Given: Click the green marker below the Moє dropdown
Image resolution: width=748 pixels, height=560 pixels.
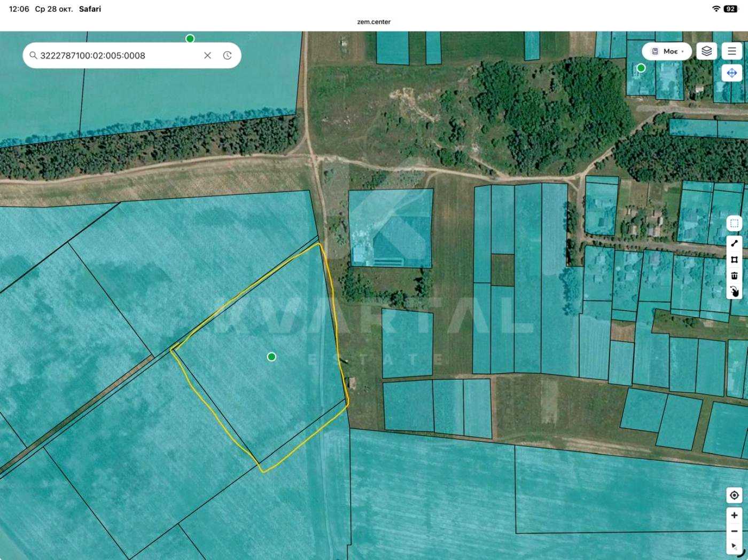Looking at the screenshot, I should (641, 68).
